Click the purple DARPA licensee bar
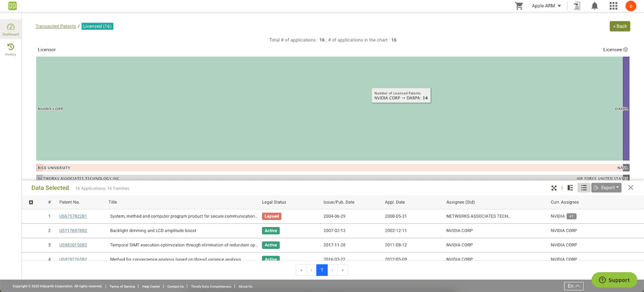Screen dimensions: 644x292 tap(626, 108)
